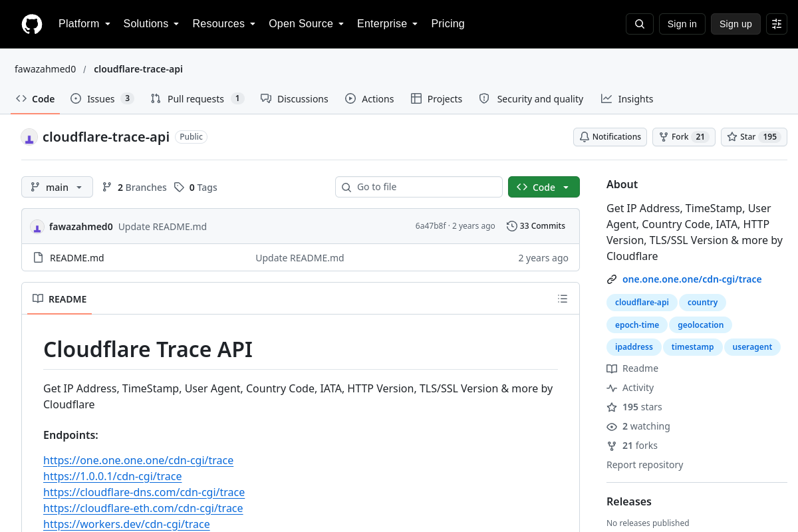The image size is (798, 532).
Task: Open the green Code dropdown button
Action: [544, 187]
